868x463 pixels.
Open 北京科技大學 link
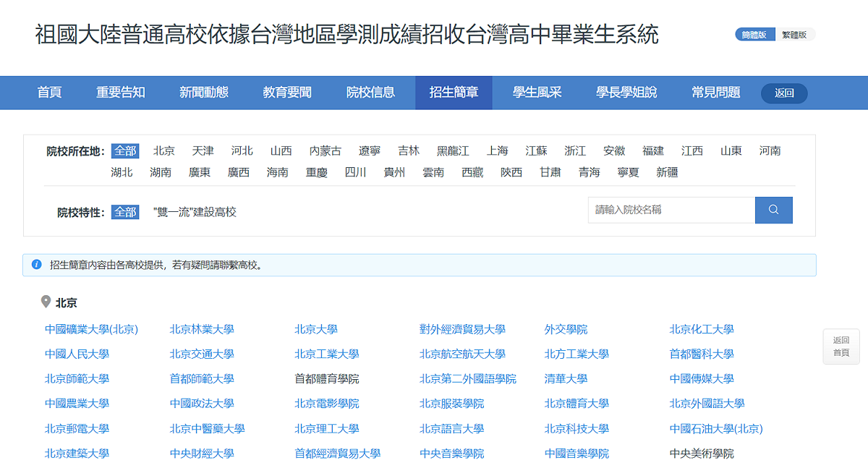click(x=576, y=428)
